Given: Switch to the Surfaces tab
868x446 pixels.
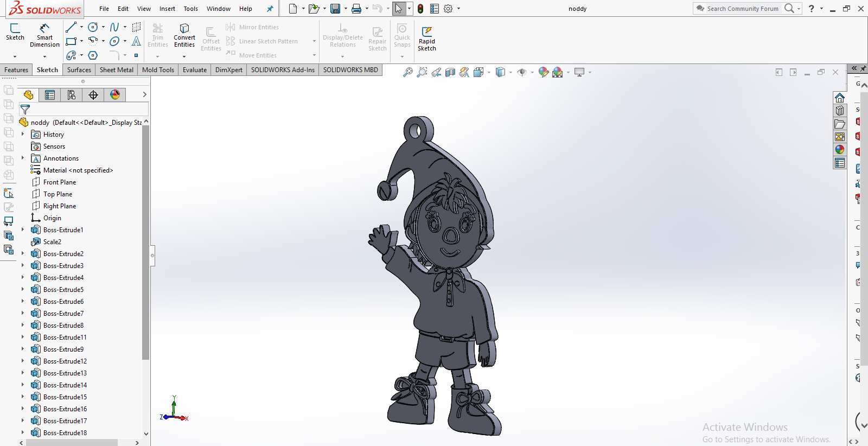Looking at the screenshot, I should coord(79,70).
